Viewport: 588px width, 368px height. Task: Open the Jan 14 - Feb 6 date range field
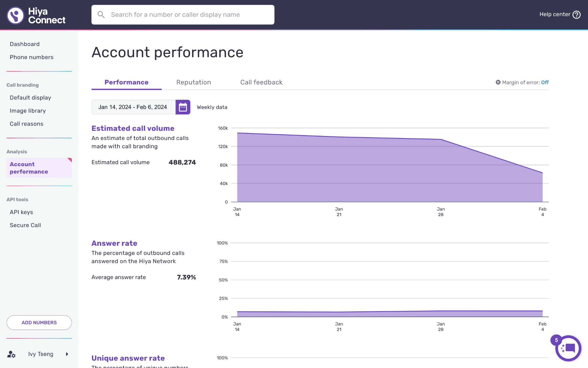pos(134,107)
